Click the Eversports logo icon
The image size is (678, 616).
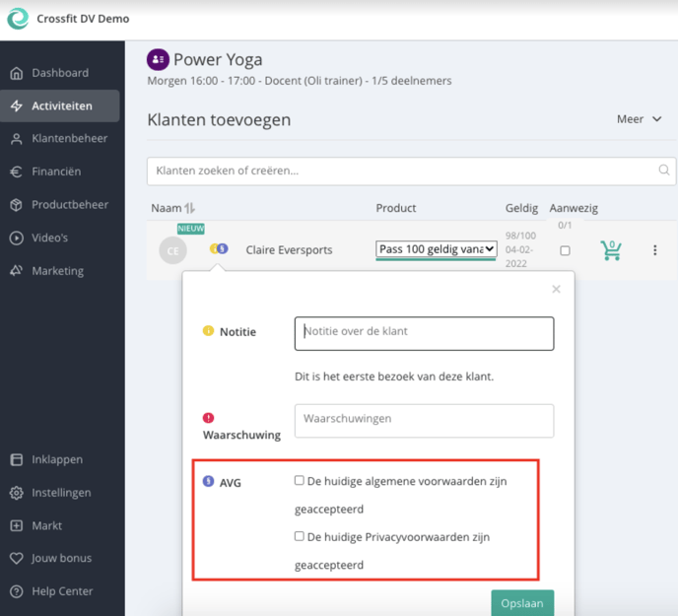point(18,19)
